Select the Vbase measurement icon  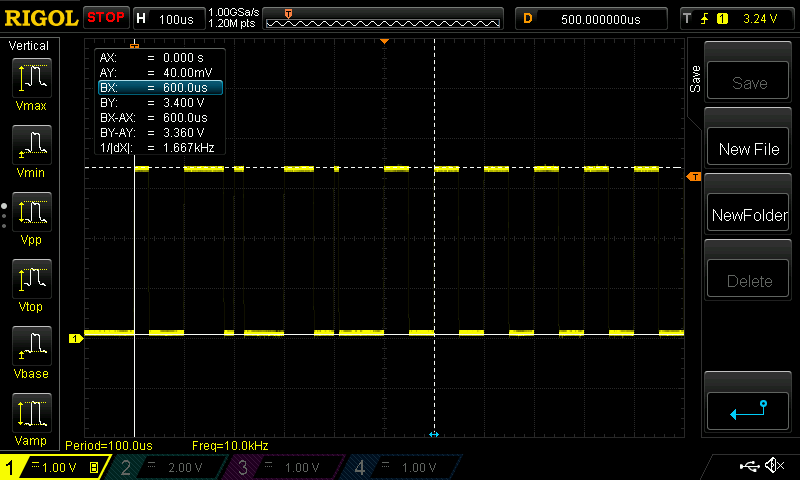32,345
